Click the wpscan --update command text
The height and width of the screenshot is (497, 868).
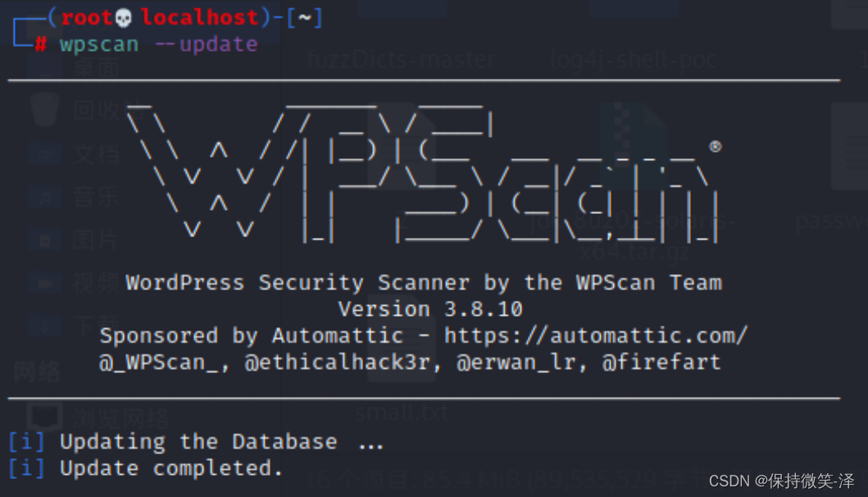pos(158,43)
